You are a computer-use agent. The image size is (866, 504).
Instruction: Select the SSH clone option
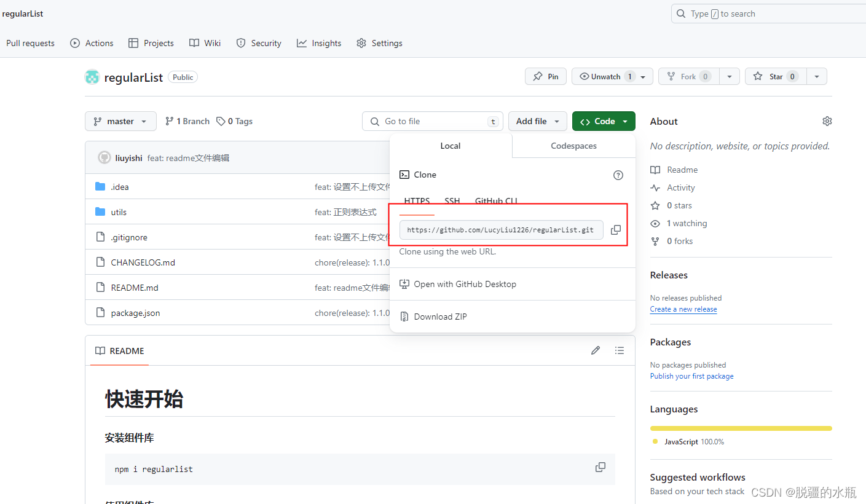(452, 201)
